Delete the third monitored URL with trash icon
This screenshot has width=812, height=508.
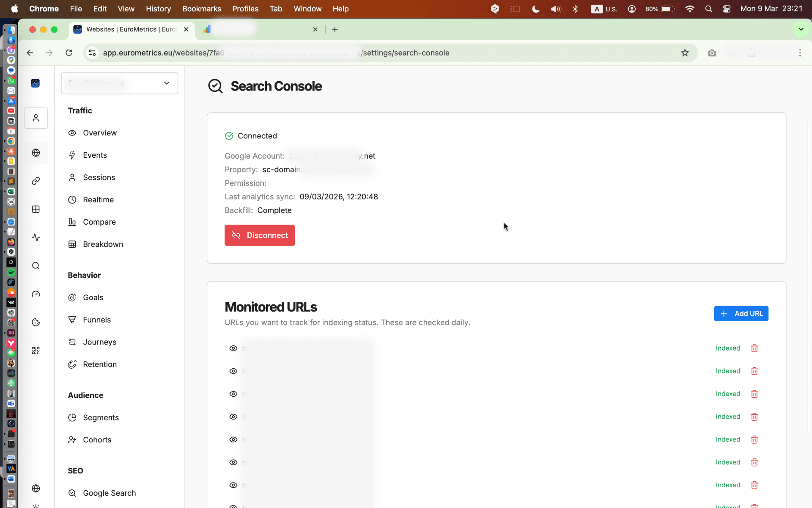(754, 394)
